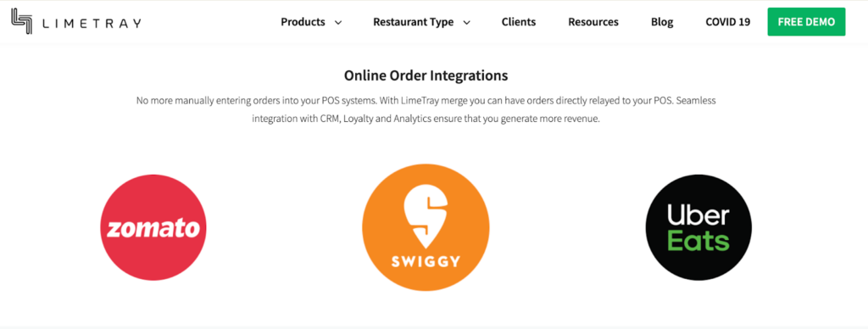Click the green Eats word in logo
The image size is (868, 329).
(698, 241)
